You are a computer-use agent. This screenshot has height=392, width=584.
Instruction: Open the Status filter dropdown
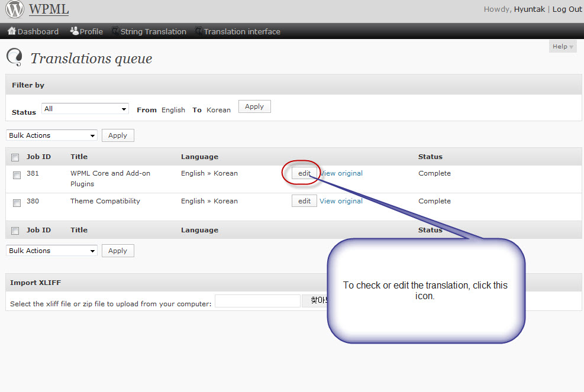(85, 109)
